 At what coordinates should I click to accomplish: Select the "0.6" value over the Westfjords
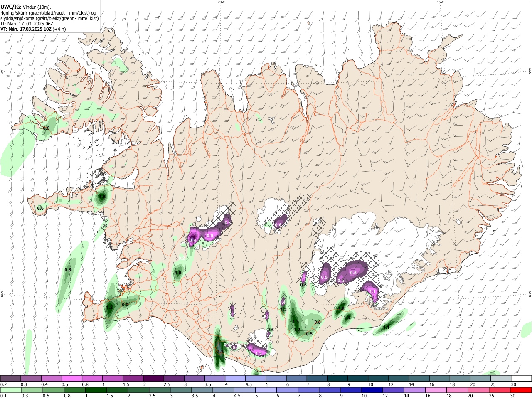(46, 128)
